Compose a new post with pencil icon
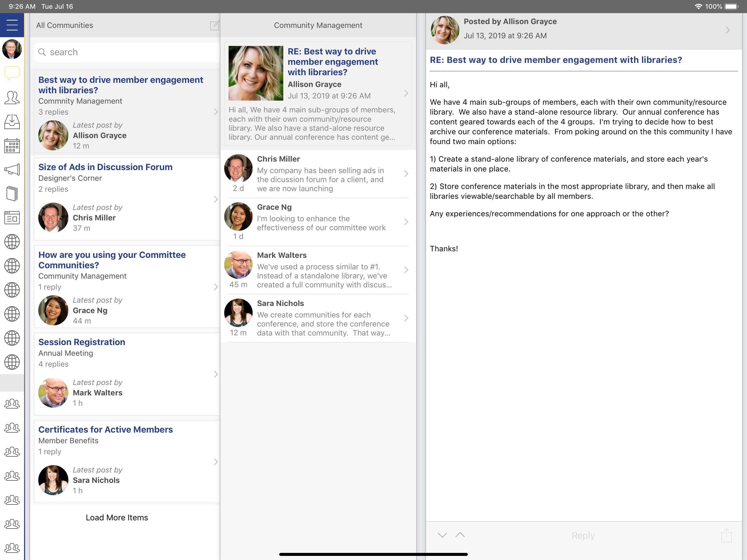 click(x=215, y=25)
